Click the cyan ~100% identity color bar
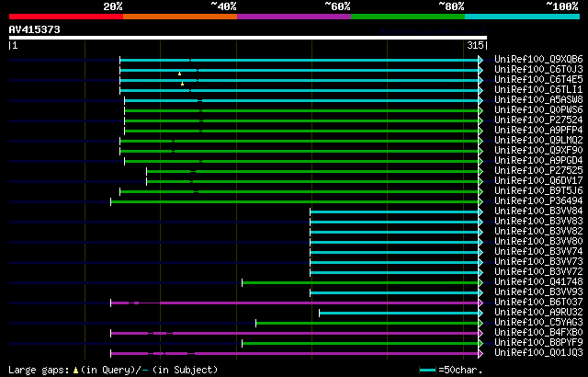The height and width of the screenshot is (377, 588). tap(523, 17)
